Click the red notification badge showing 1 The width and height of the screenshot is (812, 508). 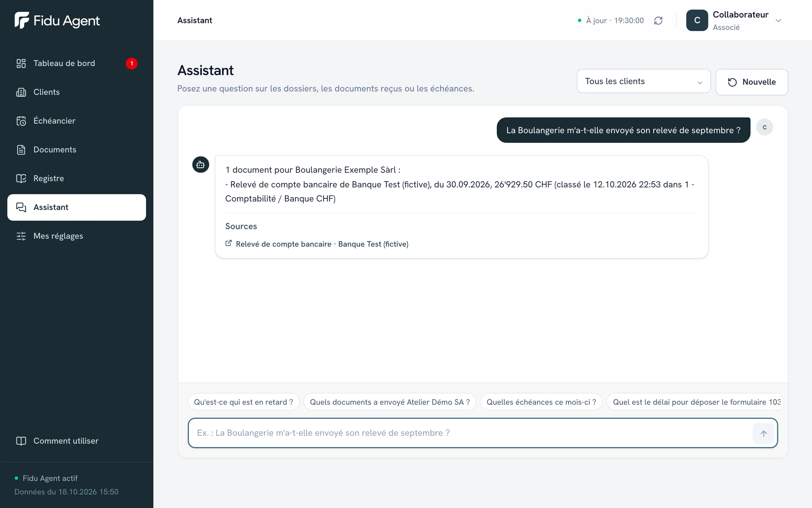(x=132, y=63)
